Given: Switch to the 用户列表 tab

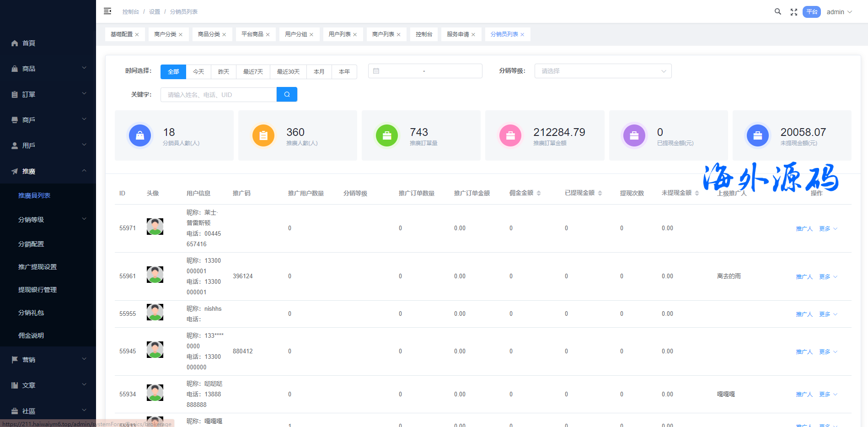Looking at the screenshot, I should [x=339, y=34].
